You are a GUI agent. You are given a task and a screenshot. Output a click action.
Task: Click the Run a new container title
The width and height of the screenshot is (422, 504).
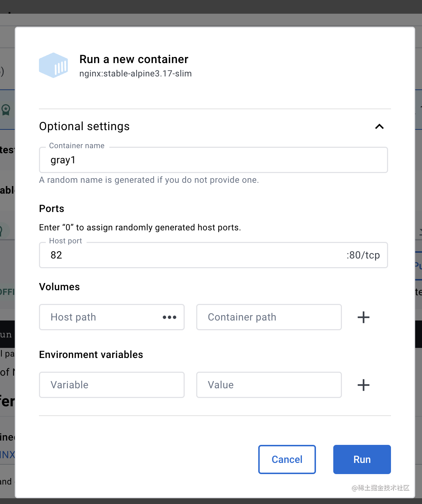pos(134,59)
